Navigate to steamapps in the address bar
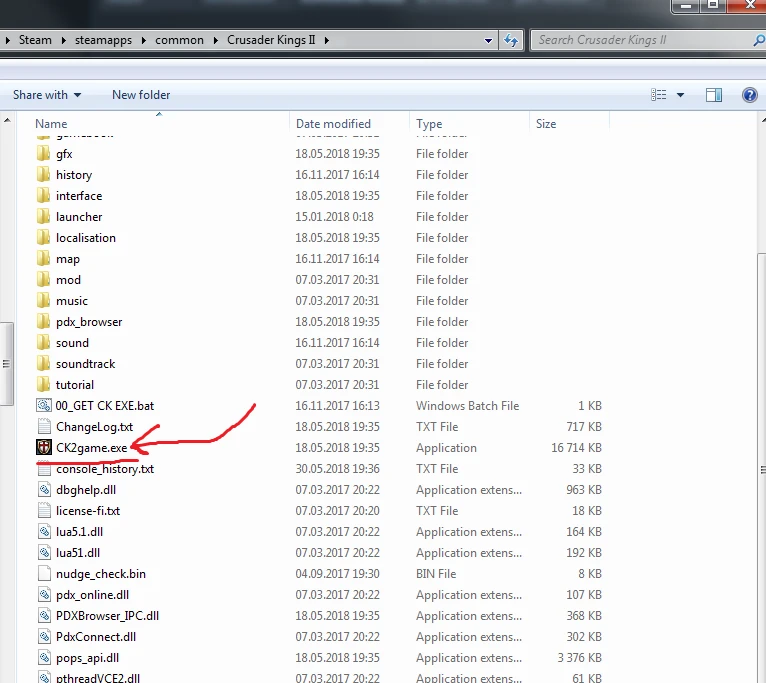 [103, 40]
